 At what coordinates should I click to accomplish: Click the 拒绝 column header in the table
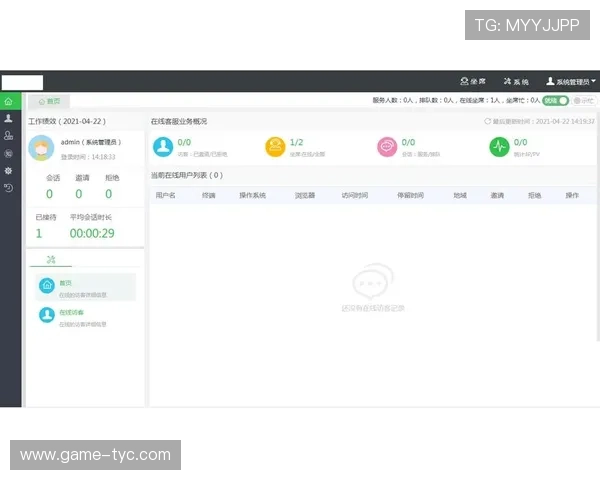click(535, 195)
